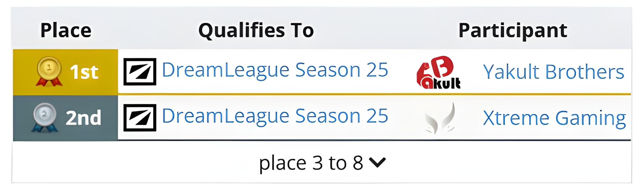Image resolution: width=644 pixels, height=194 pixels.
Task: Open the Yakult Brothers team page
Action: coord(553,72)
